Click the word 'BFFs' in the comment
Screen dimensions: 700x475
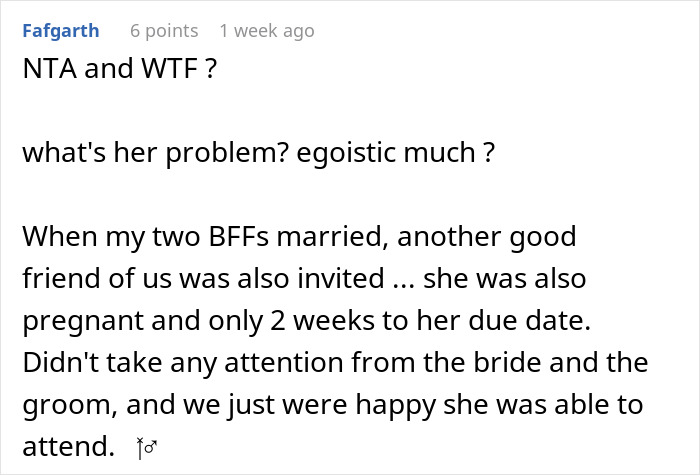tap(239, 236)
